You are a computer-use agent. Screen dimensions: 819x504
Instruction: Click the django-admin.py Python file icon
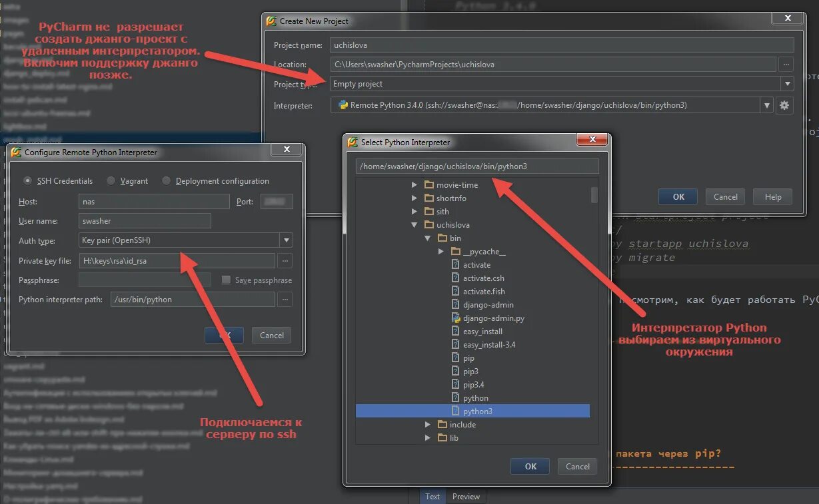pyautogui.click(x=456, y=318)
